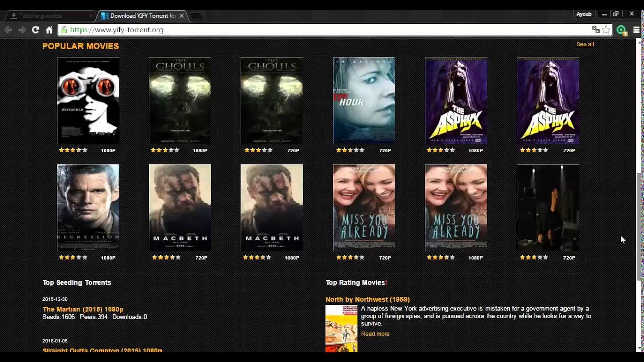This screenshot has width=644, height=362.
Task: Click the green padlock security icon
Action: click(x=64, y=30)
